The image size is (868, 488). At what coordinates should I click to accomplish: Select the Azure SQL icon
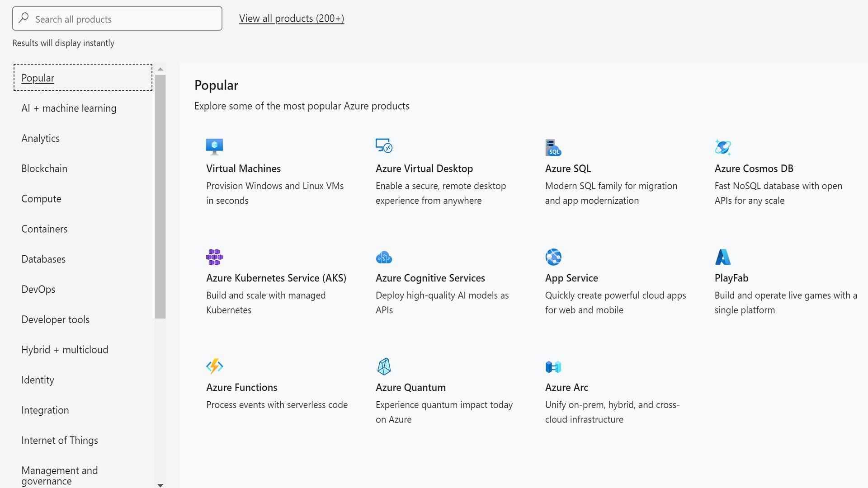(x=553, y=147)
